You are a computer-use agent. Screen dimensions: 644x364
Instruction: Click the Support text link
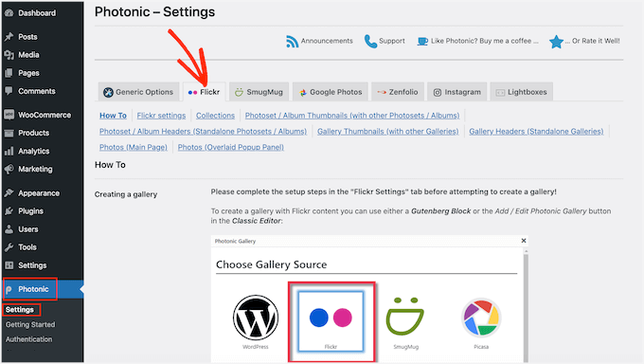(392, 41)
